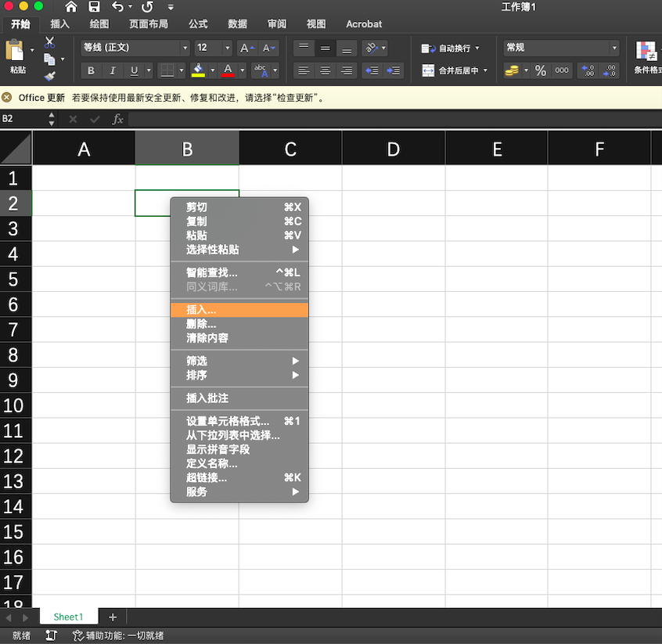The width and height of the screenshot is (662, 644).
Task: Switch to the 插入 ribbon tab
Action: [x=59, y=23]
